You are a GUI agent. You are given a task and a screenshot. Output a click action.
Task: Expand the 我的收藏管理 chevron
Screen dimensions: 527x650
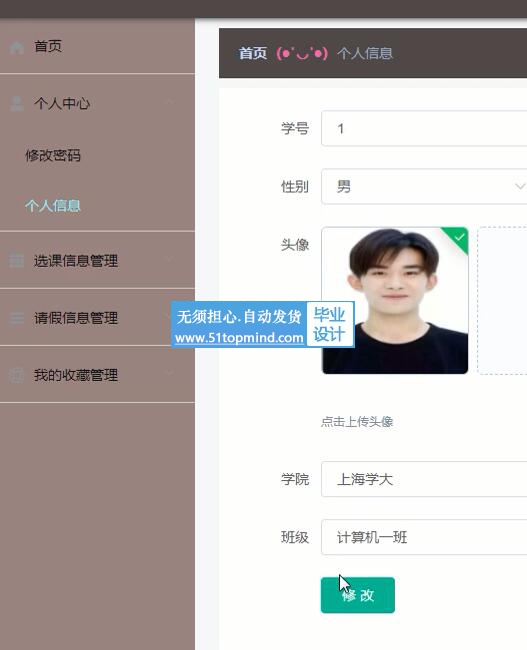(169, 373)
